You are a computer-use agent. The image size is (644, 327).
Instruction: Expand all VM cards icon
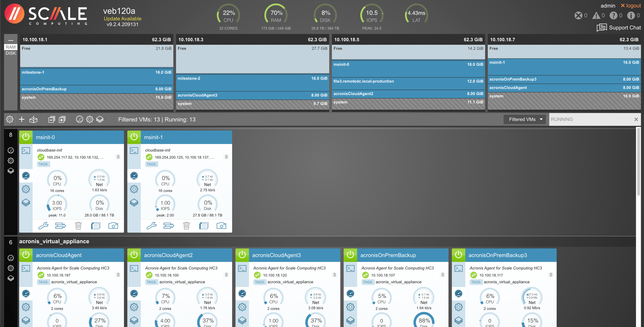(62, 119)
